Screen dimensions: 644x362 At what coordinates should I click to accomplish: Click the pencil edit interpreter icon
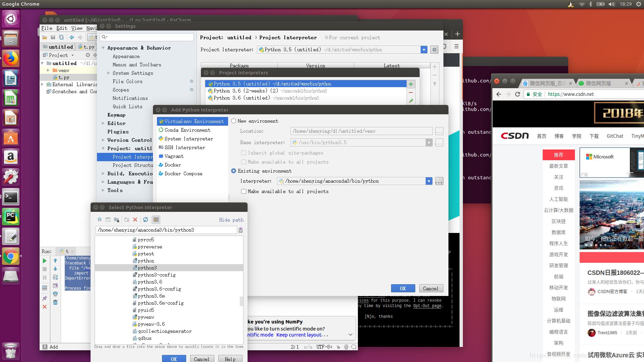coord(411,101)
